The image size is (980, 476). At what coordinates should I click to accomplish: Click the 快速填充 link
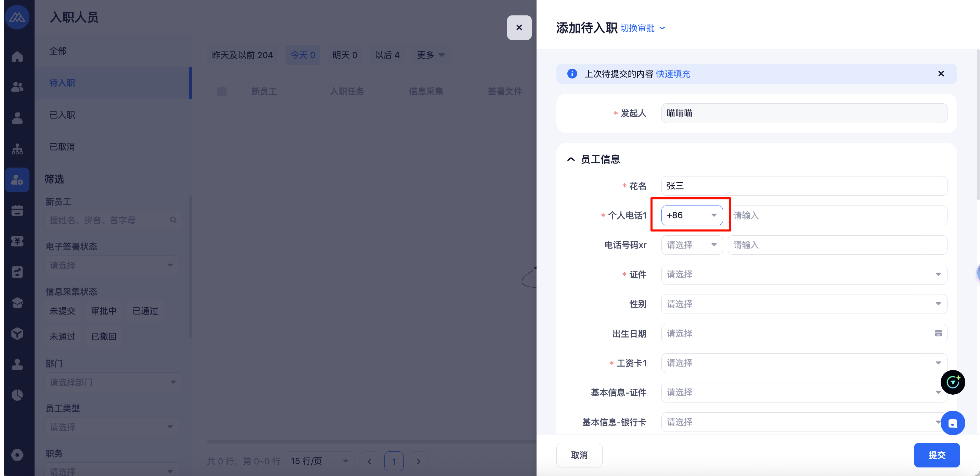pos(673,74)
